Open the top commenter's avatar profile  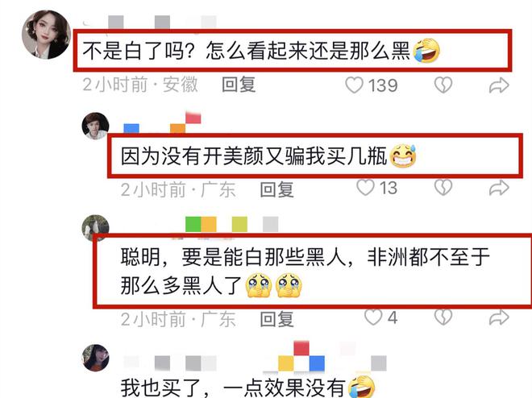(47, 35)
